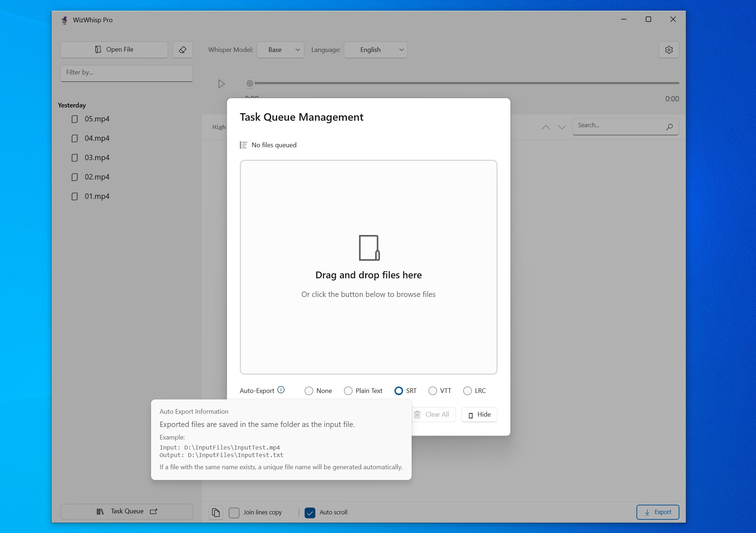The image size is (756, 533).
Task: Jump to previous search result arrow
Action: pos(546,127)
